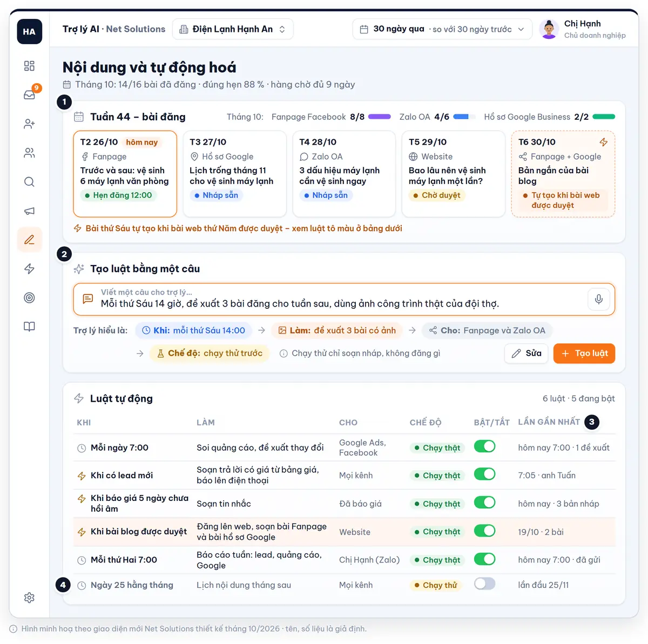The height and width of the screenshot is (644, 648).
Task: Click the "Làm: đề xuất 3 bài có ảnh" chip
Action: [x=337, y=330]
